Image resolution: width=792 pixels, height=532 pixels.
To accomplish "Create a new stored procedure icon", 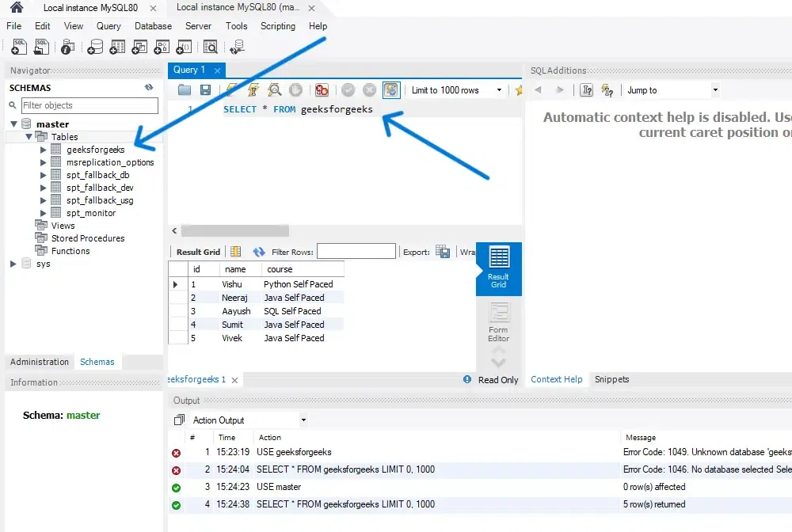I will point(162,47).
